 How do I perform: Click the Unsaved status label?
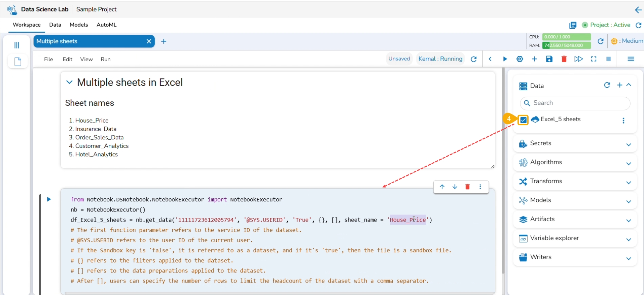[399, 59]
